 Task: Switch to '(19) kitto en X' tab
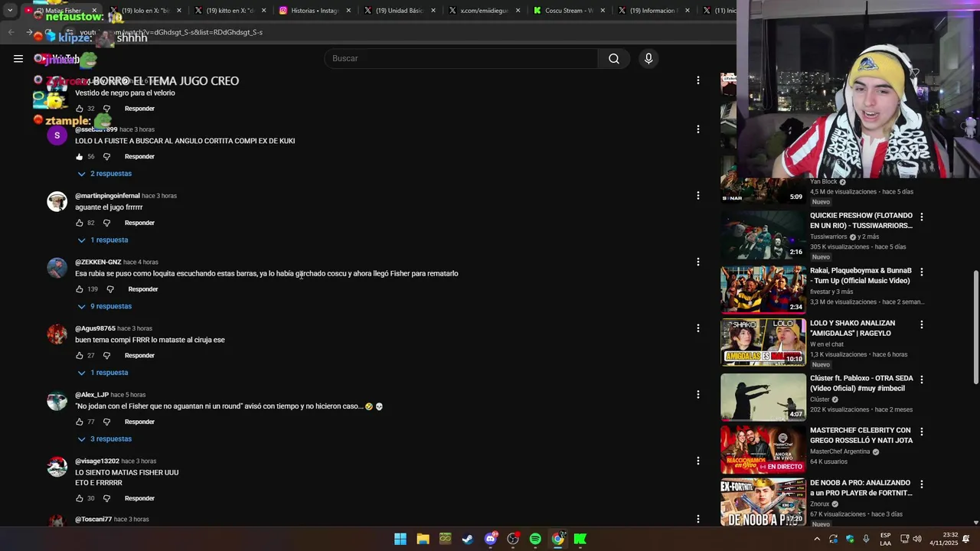point(230,11)
